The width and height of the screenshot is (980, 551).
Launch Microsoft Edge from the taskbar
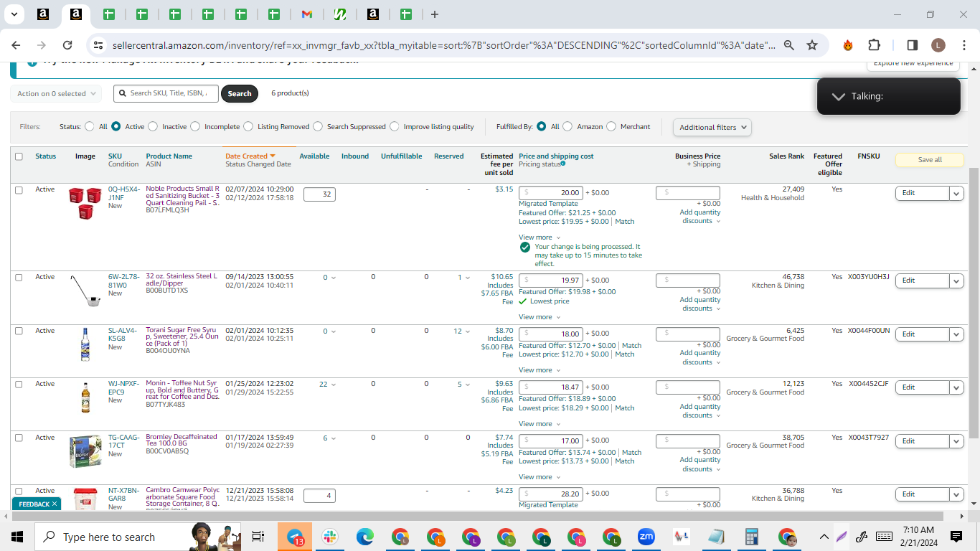365,537
